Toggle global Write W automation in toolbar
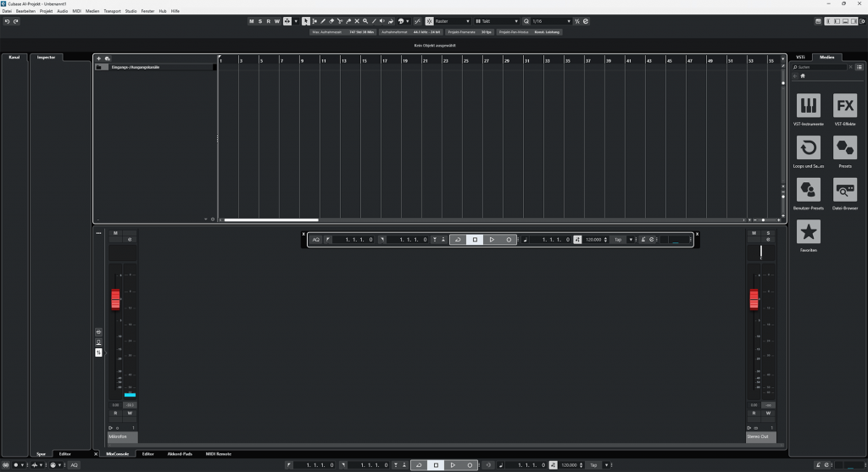The width and height of the screenshot is (868, 472). [277, 21]
